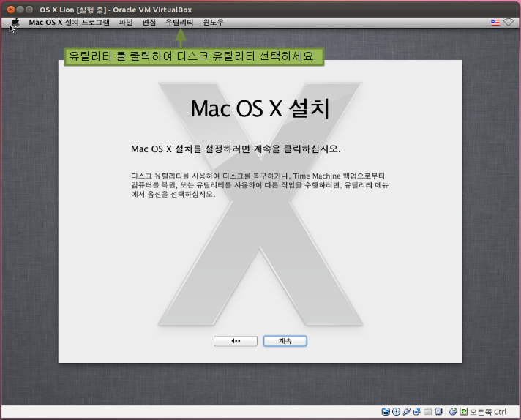Click the paragraph starting with 디스크 유틸리티를 사용하여
This screenshot has height=420, width=521.
260,185
